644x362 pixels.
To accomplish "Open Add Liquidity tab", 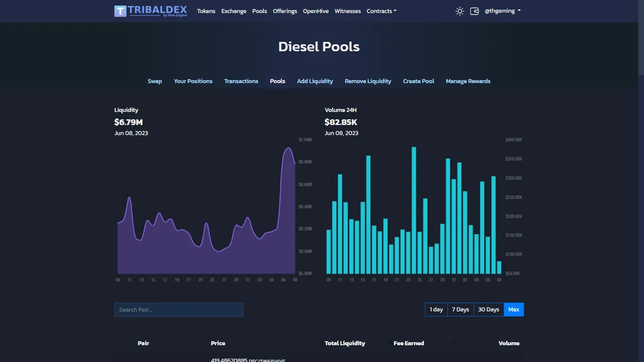I will 315,81.
